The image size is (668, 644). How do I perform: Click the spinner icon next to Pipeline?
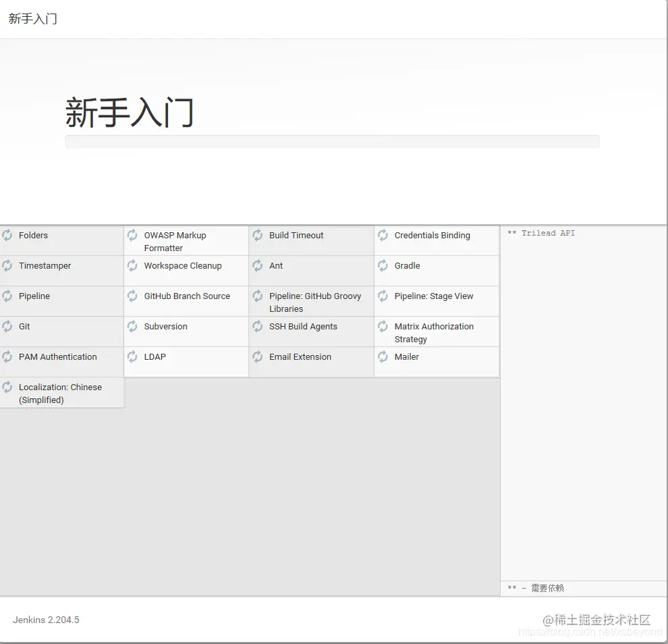tap(7, 296)
